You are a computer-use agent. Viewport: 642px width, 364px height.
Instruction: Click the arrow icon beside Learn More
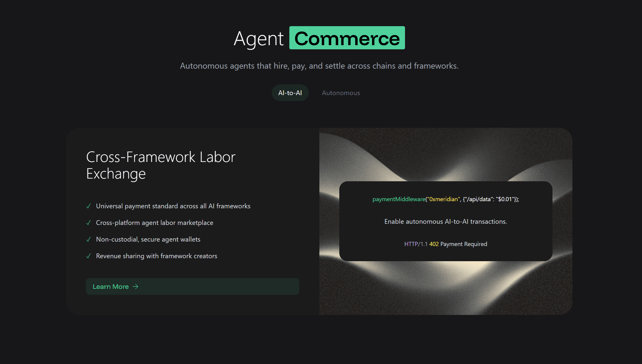[135, 286]
